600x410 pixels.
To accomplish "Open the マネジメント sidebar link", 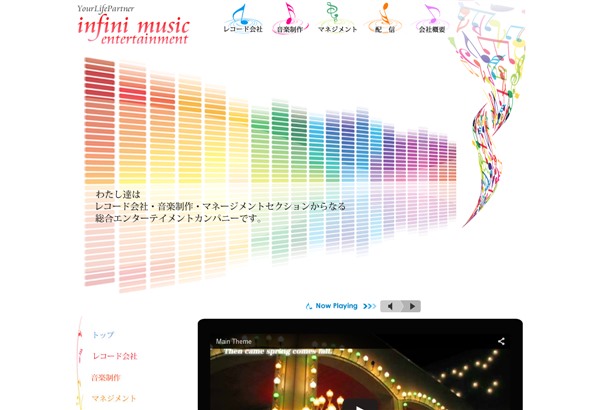I will (x=114, y=399).
